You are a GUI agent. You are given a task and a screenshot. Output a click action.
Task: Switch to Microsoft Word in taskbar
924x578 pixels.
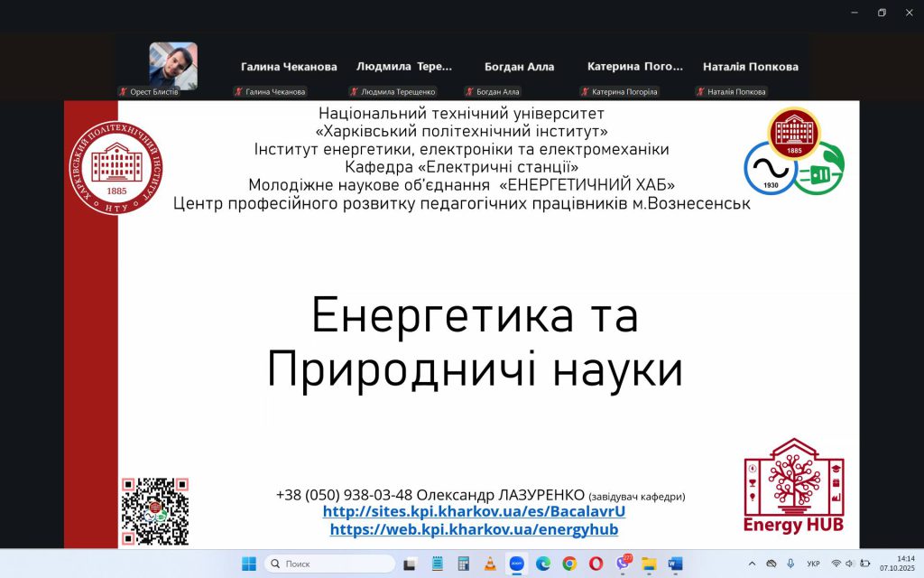tap(675, 564)
